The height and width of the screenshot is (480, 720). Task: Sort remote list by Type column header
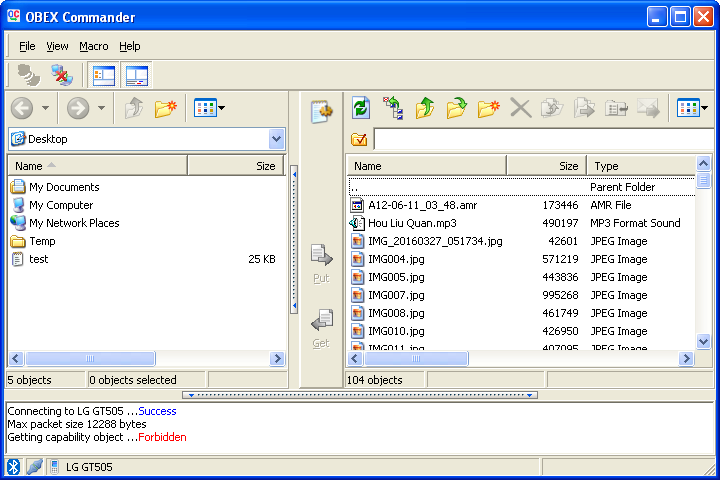641,166
